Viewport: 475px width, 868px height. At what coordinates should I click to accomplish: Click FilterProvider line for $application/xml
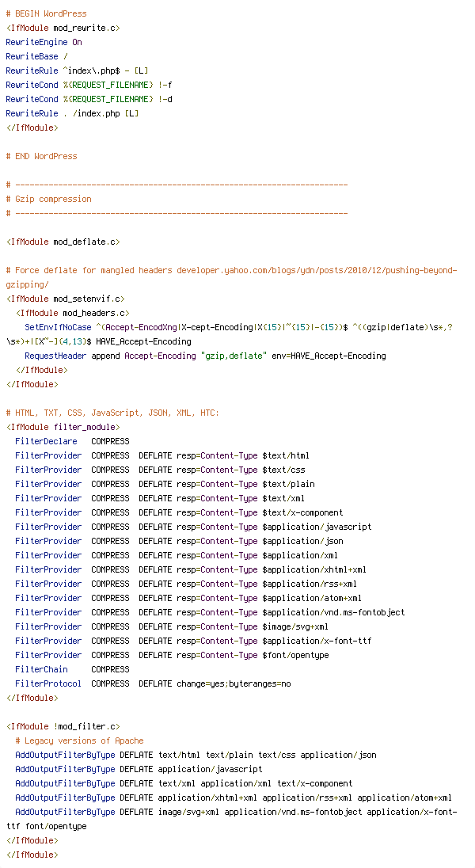click(x=177, y=555)
